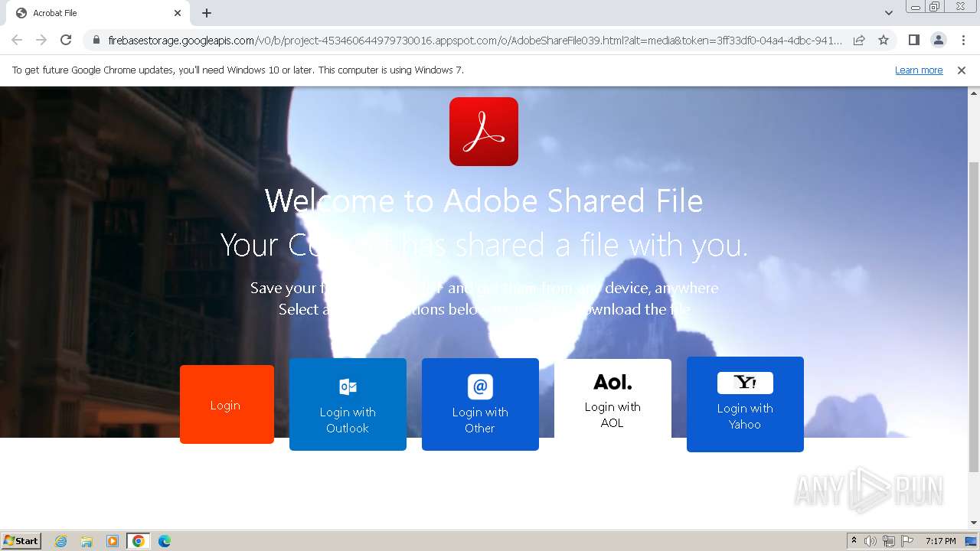The width and height of the screenshot is (980, 551).
Task: Open the side panel icon
Action: [x=913, y=40]
